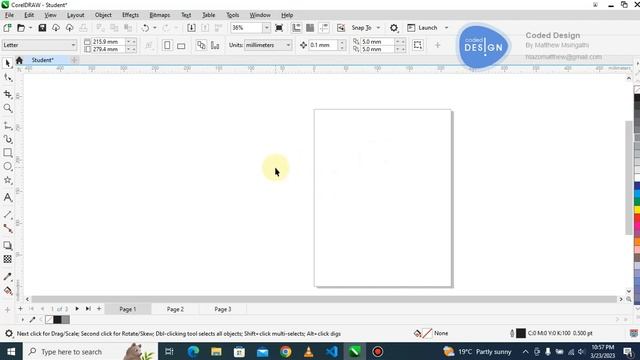640x360 pixels.
Task: Select the Rectangle tool
Action: tap(7, 153)
